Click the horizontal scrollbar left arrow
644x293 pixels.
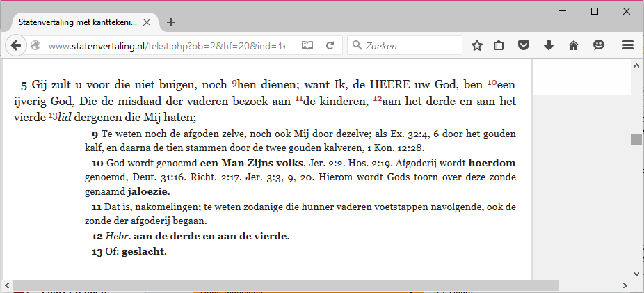7,285
